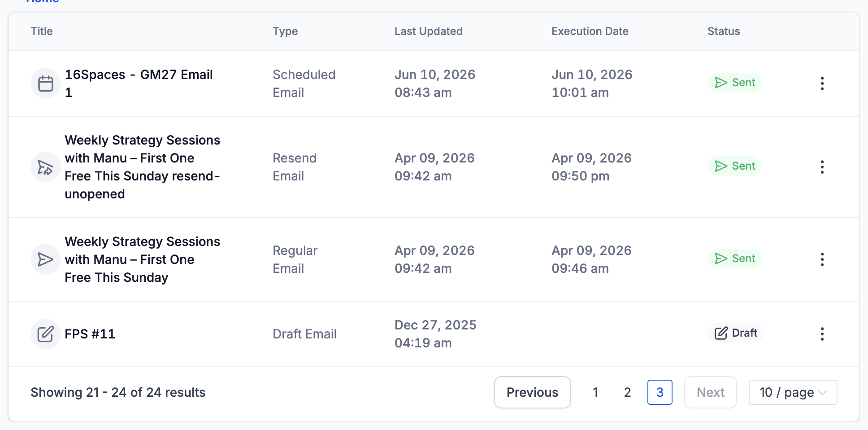Select the current page 3
Screen dimensions: 868x430
(x=660, y=392)
